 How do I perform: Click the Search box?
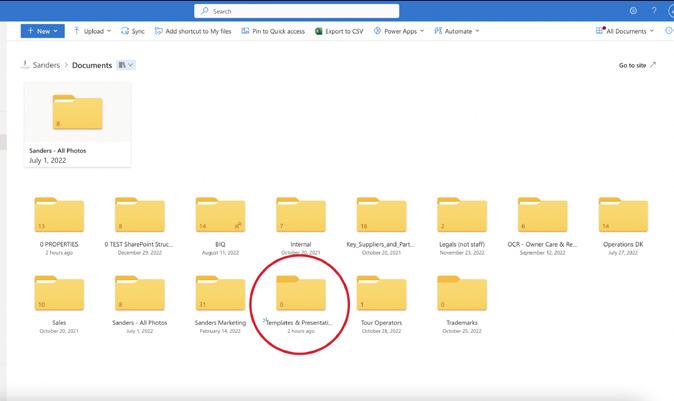pos(297,11)
